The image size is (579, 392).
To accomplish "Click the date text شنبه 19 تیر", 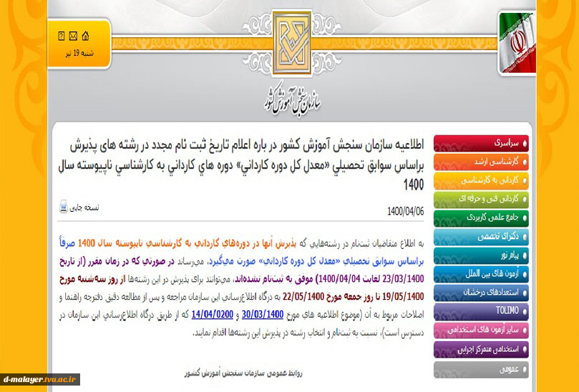I will click(79, 54).
